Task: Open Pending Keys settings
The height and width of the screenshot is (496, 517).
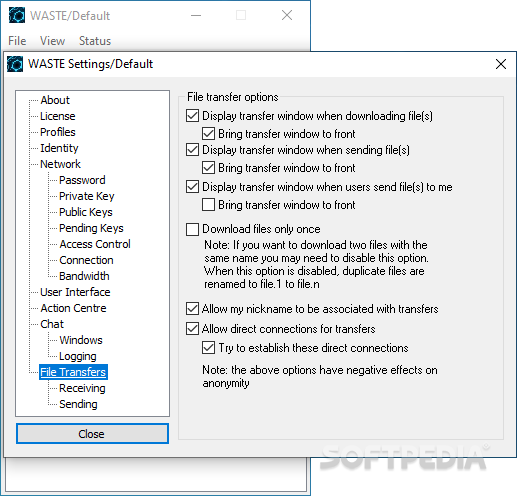Action: [91, 228]
